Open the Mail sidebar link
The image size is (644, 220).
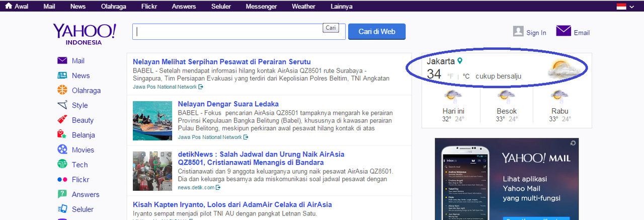(78, 61)
